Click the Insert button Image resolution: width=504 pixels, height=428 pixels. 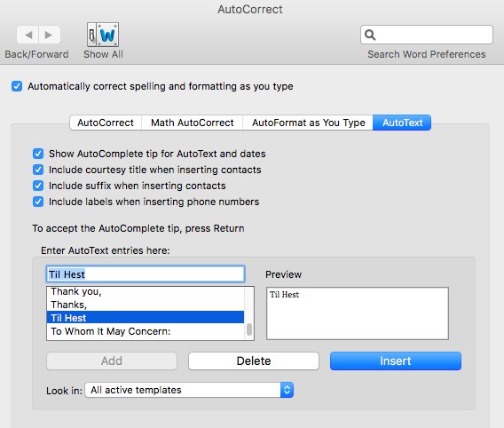pos(396,361)
